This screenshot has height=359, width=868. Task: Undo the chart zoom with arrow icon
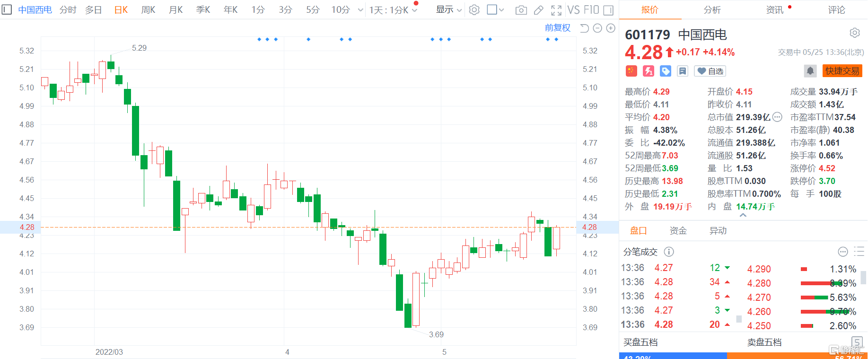tap(584, 28)
